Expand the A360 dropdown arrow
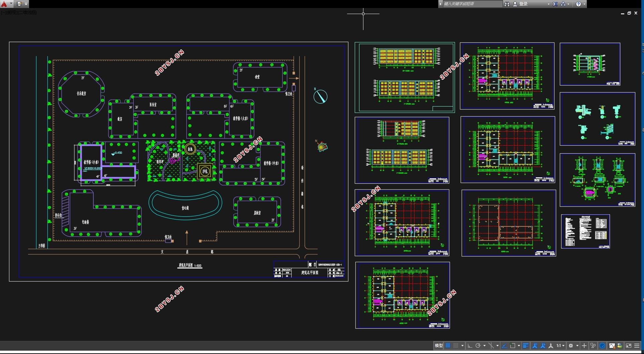This screenshot has width=644, height=354. click(569, 4)
